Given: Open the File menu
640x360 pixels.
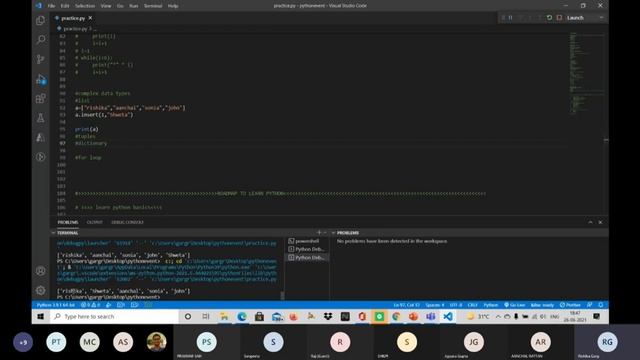Looking at the screenshot, I should click(x=51, y=6).
